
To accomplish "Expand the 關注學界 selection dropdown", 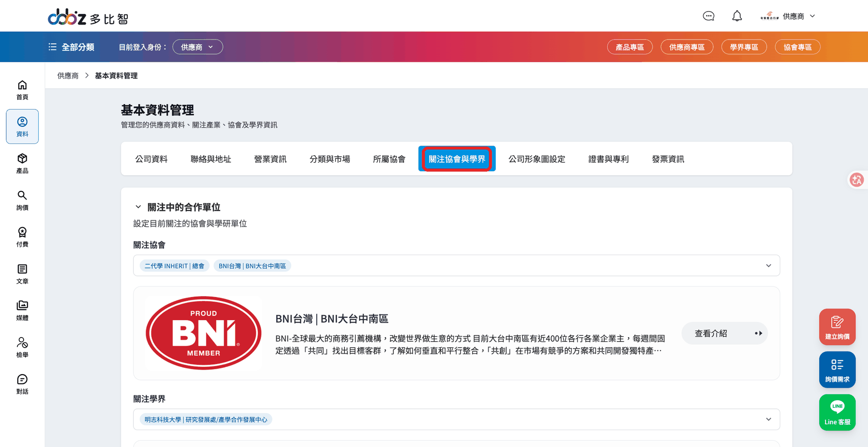I will tap(769, 420).
